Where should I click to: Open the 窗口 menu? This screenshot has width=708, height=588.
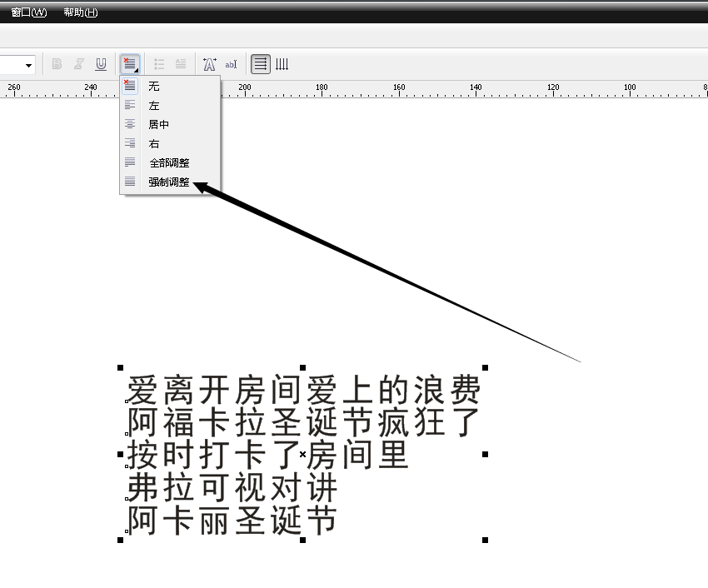tap(29, 12)
